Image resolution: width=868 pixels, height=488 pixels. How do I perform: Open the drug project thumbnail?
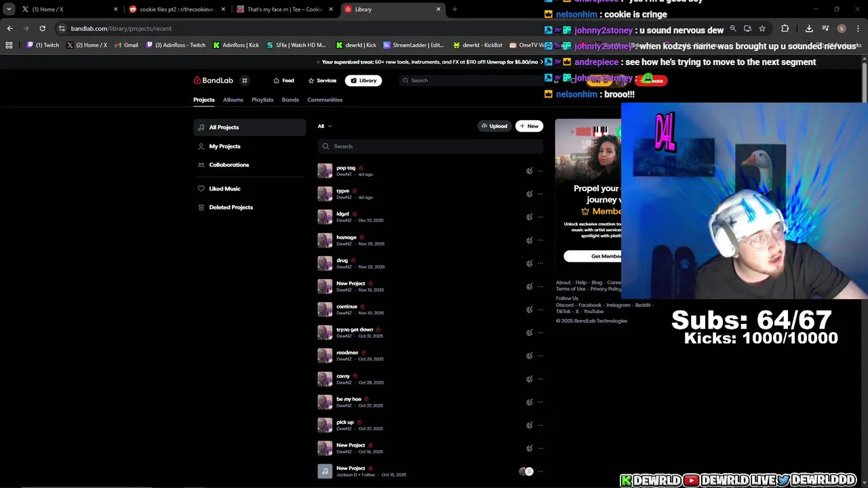pyautogui.click(x=325, y=263)
